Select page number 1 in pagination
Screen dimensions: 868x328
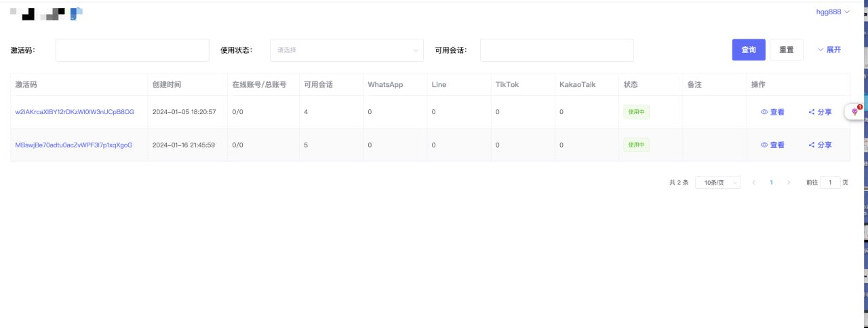click(x=771, y=183)
